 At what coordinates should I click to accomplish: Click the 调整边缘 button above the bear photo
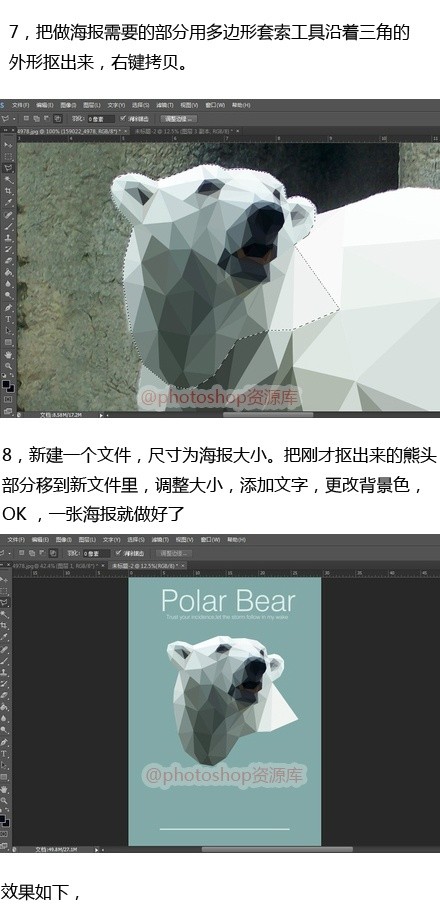click(178, 118)
